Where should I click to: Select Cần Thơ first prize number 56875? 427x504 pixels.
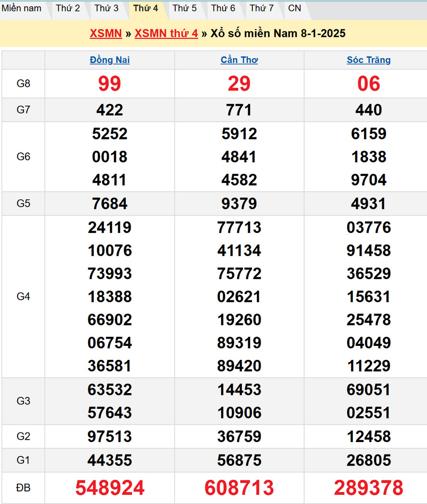click(x=239, y=460)
